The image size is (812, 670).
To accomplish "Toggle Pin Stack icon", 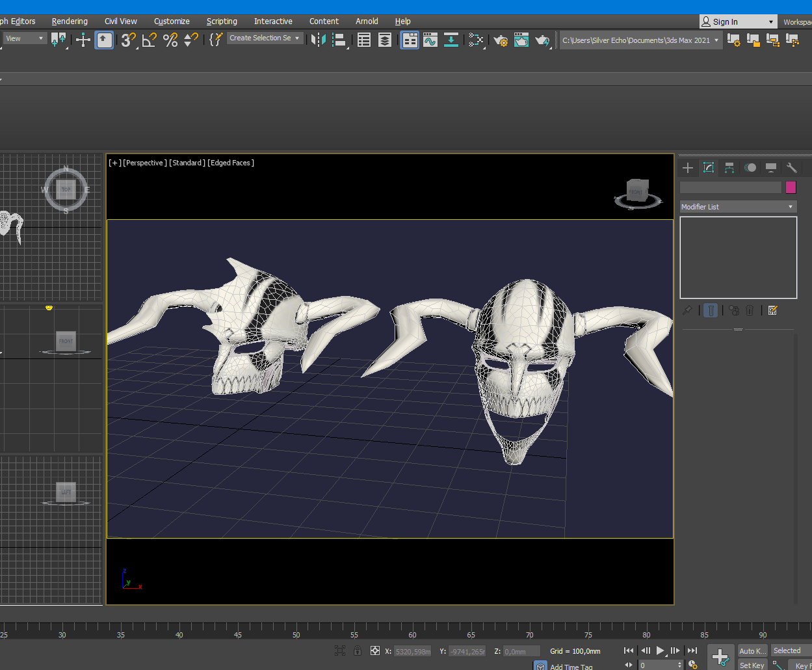I will click(x=687, y=310).
